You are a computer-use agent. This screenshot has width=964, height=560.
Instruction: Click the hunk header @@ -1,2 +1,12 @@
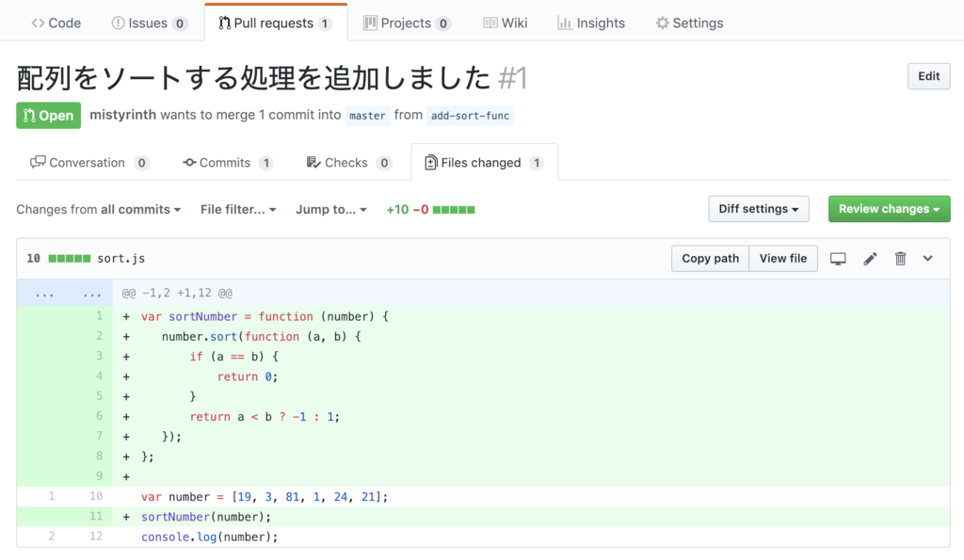pos(177,294)
